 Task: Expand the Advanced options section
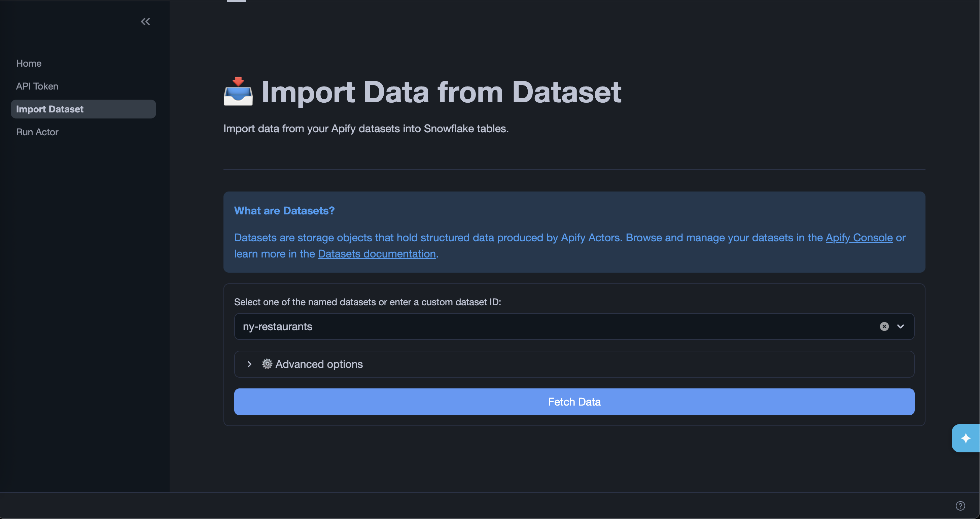click(x=319, y=364)
